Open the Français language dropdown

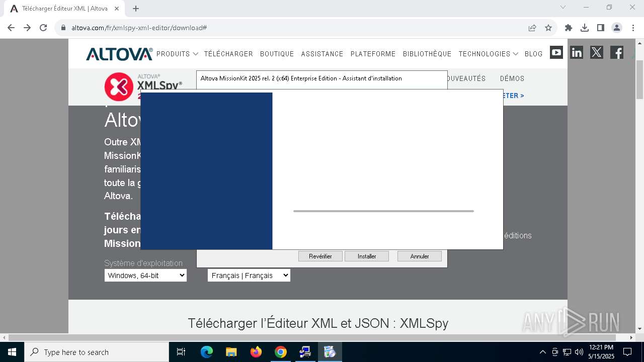[x=249, y=276]
